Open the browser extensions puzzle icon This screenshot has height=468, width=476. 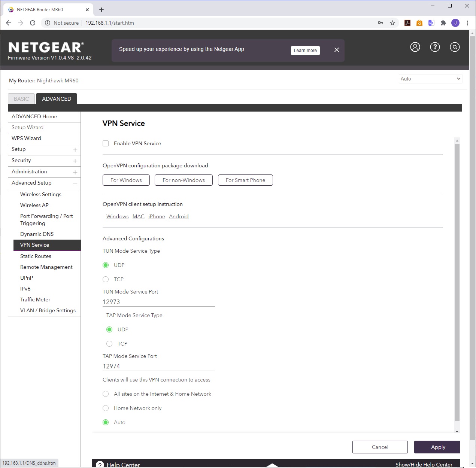443,23
